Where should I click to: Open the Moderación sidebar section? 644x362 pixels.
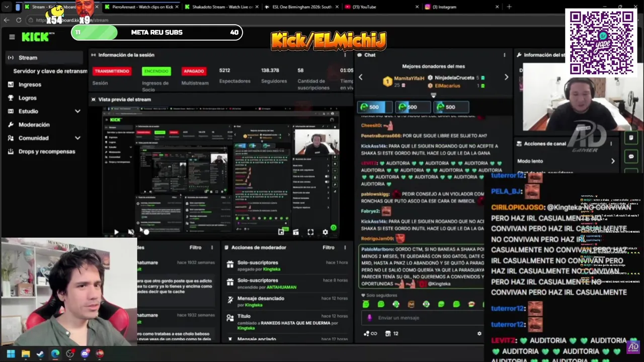34,125
